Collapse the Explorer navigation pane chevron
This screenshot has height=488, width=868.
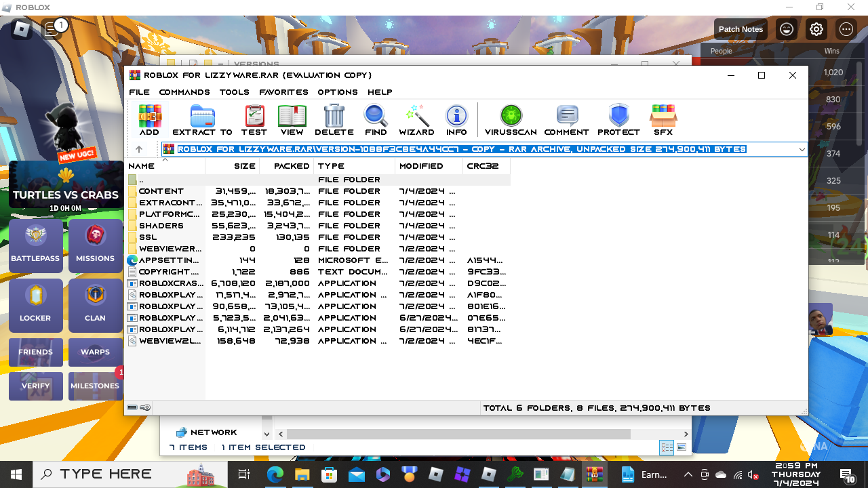[x=266, y=434]
